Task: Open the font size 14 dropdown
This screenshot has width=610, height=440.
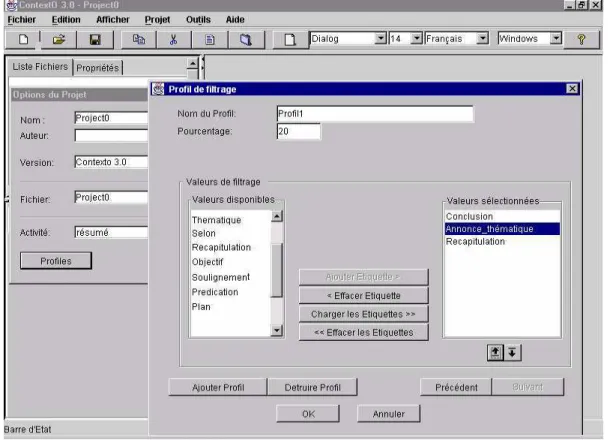Action: tap(416, 38)
